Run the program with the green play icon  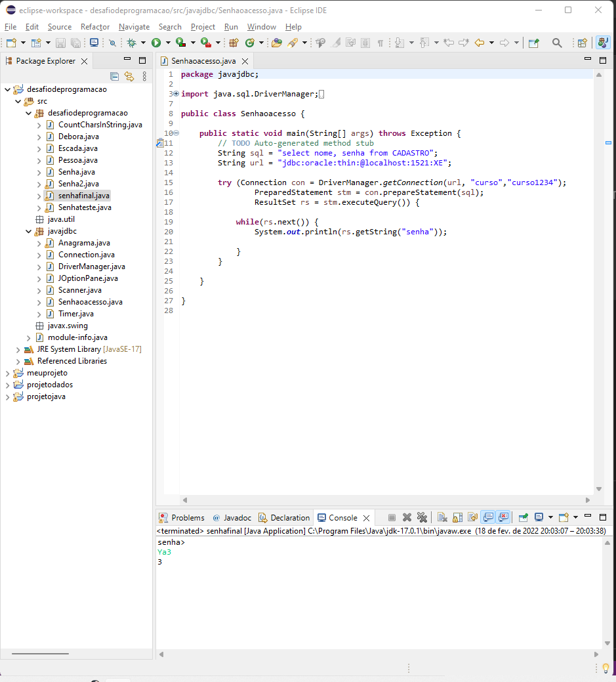click(x=156, y=43)
